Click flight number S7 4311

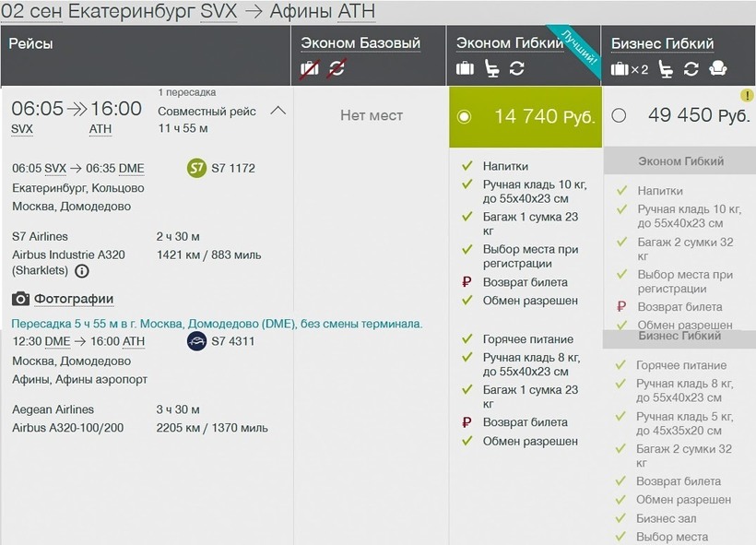pyautogui.click(x=233, y=341)
